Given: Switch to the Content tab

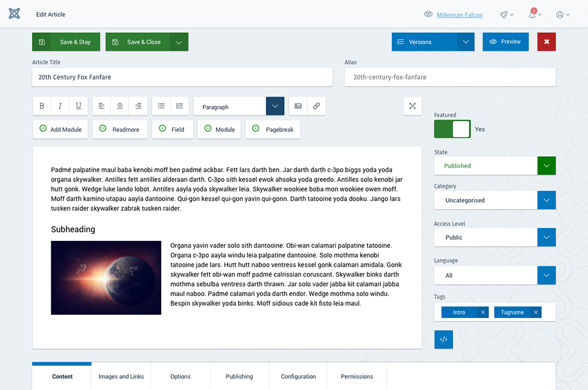Looking at the screenshot, I should tap(62, 376).
